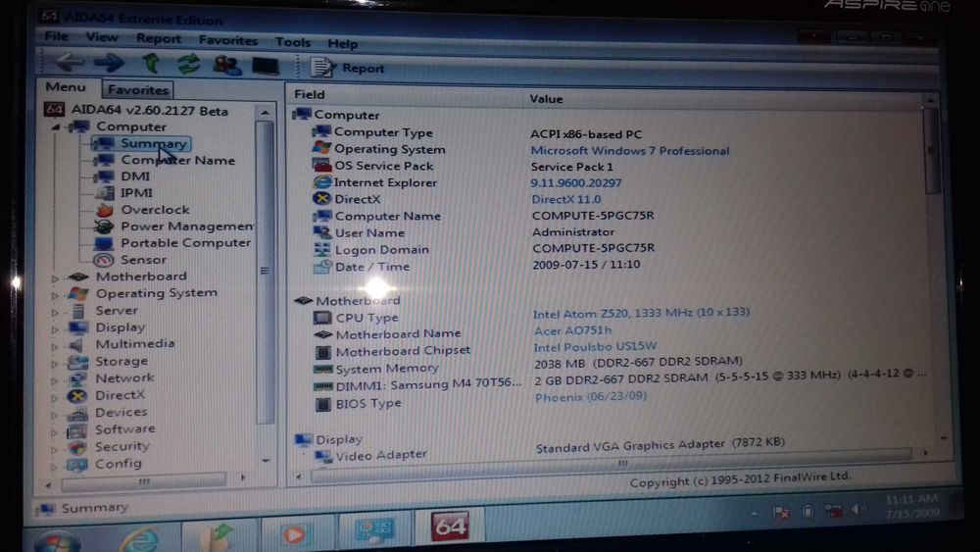The height and width of the screenshot is (552, 980).
Task: Select Computer Name tree item
Action: pyautogui.click(x=178, y=160)
